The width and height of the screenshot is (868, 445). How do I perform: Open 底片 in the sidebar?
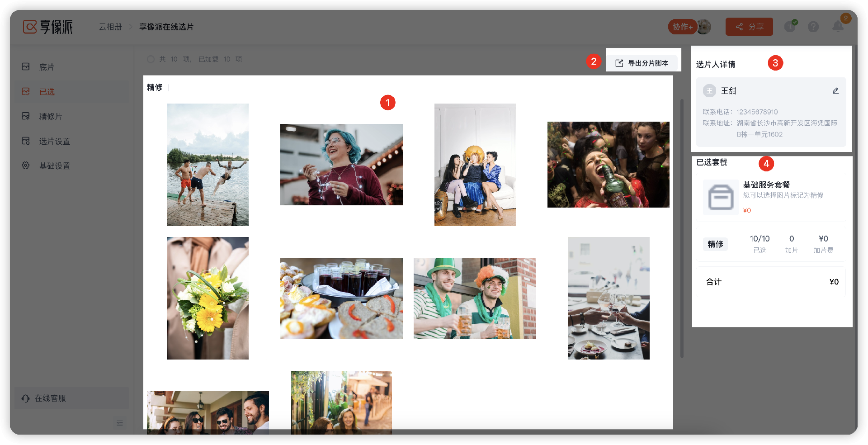coord(47,67)
